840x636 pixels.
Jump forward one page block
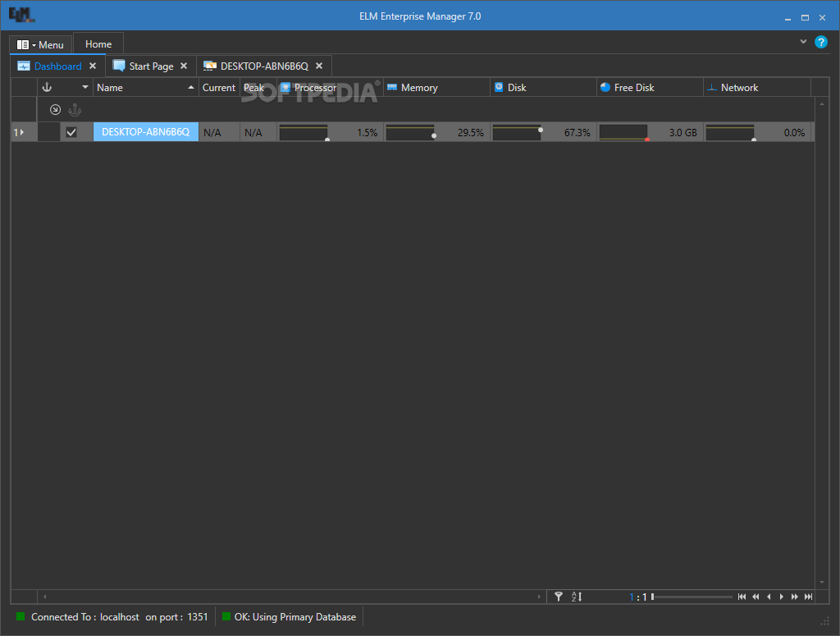point(794,597)
